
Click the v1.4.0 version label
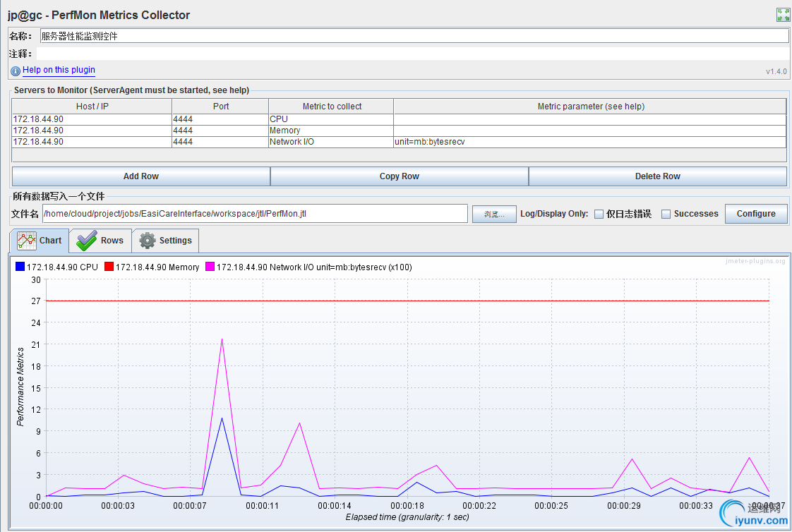[776, 72]
